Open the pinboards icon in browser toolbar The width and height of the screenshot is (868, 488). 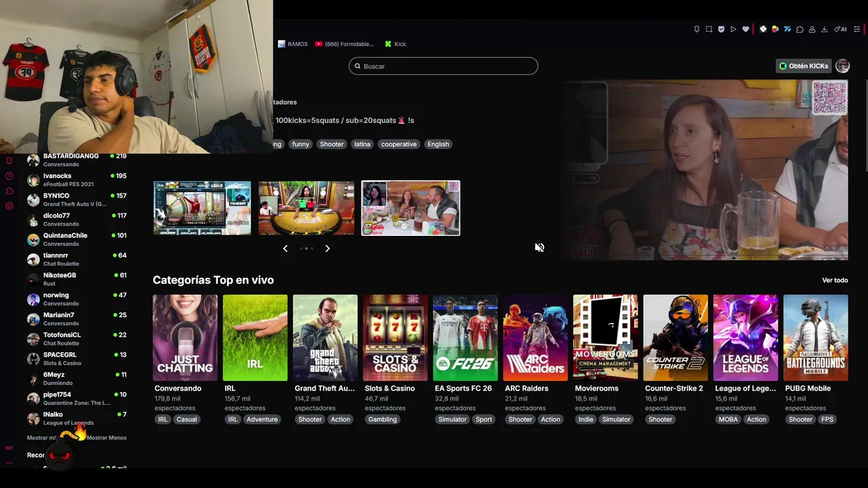tap(696, 29)
